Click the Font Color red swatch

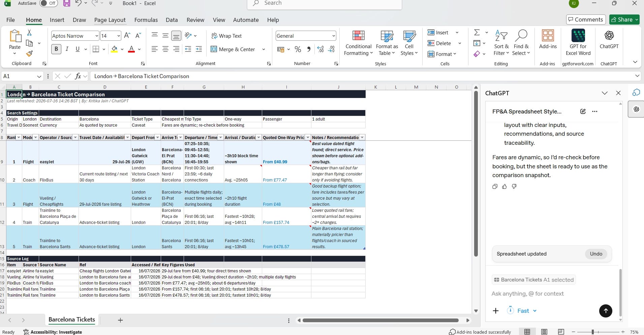(131, 49)
